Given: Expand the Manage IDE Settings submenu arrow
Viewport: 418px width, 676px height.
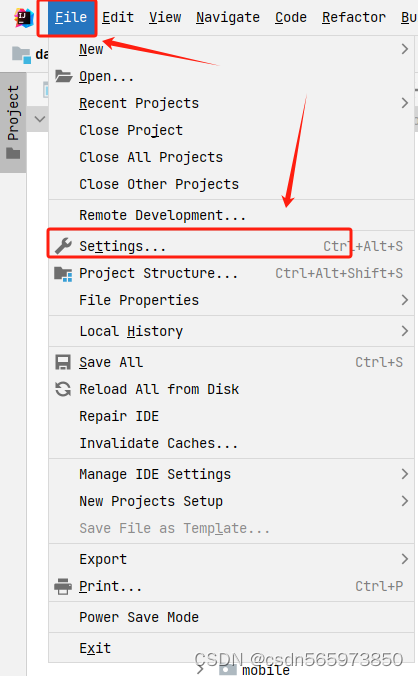Looking at the screenshot, I should click(404, 474).
